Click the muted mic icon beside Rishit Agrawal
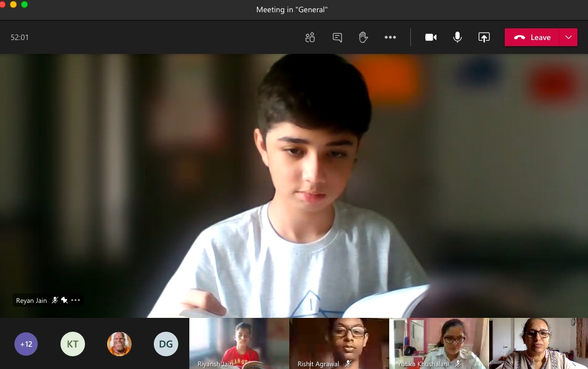Screen dimensions: 588x369 348,363
